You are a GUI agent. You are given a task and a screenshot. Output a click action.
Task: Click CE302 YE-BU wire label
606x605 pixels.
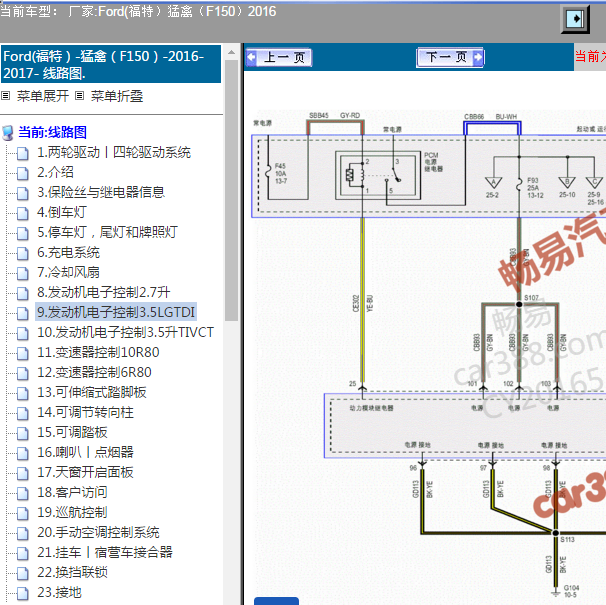click(x=363, y=303)
